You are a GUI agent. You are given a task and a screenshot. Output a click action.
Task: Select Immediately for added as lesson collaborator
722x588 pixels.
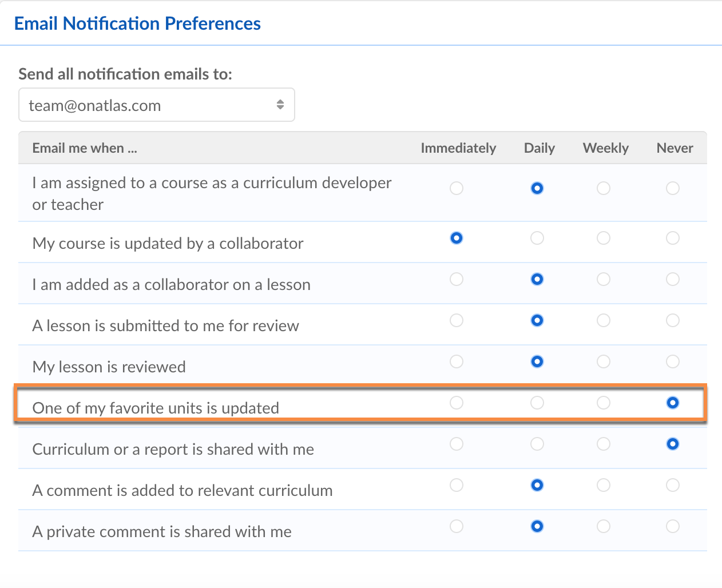[456, 279]
